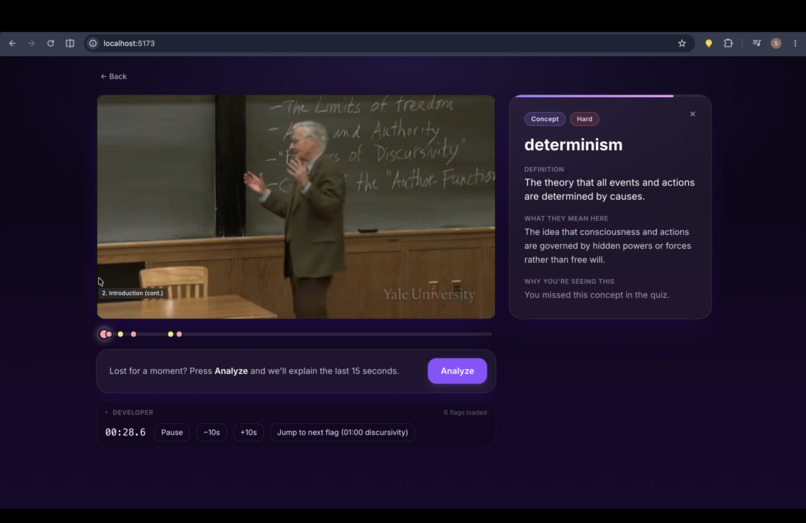
Task: Skip ahead with the +10s button
Action: pyautogui.click(x=248, y=432)
